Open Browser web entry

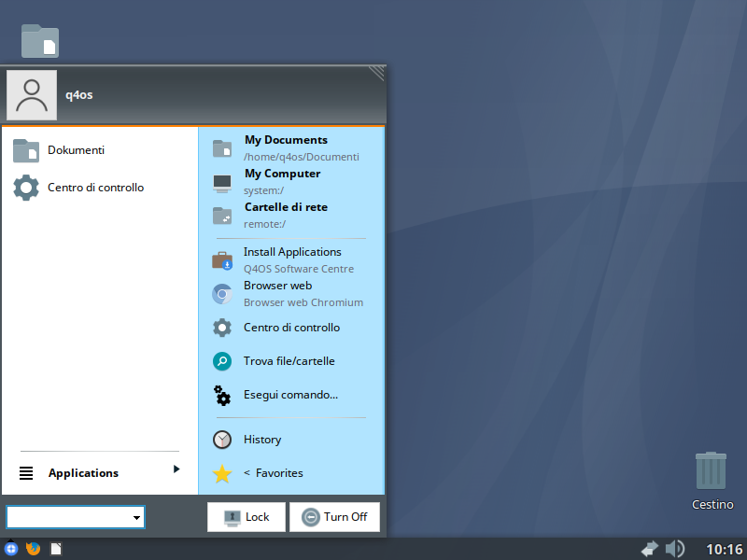(290, 294)
